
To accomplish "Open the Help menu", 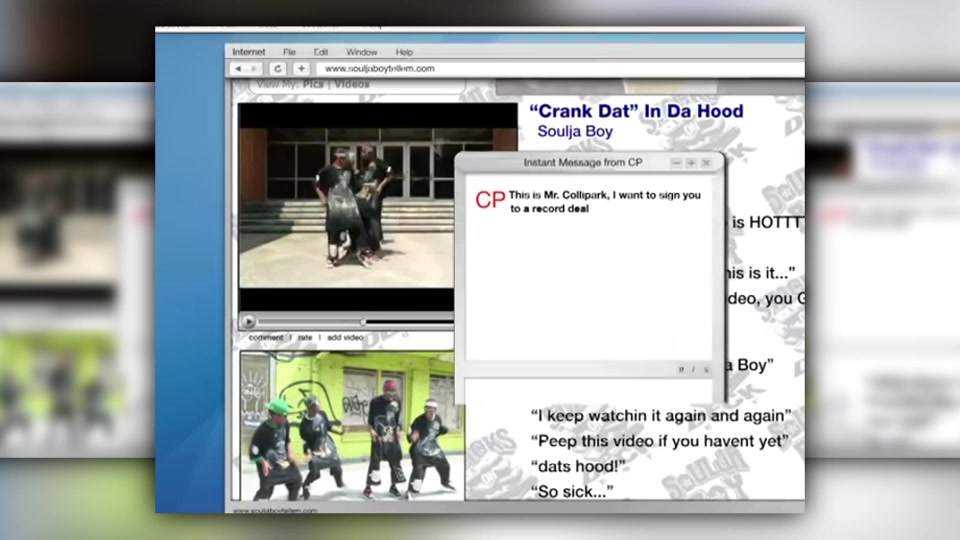I will tap(404, 52).
